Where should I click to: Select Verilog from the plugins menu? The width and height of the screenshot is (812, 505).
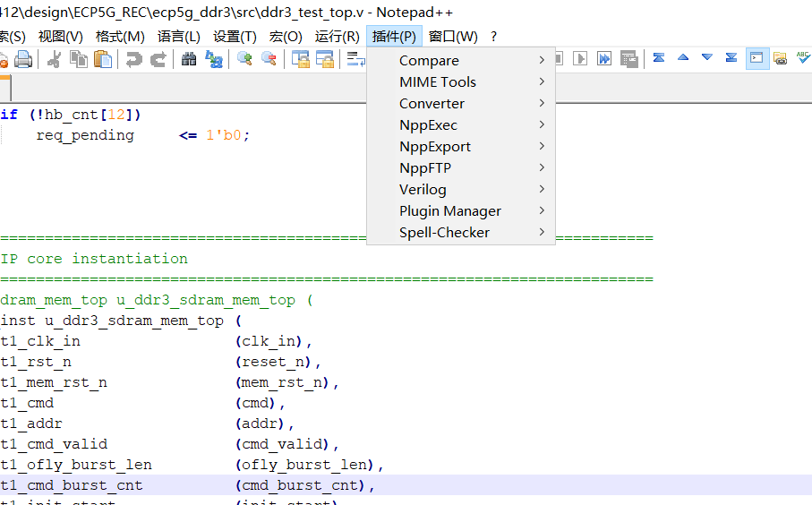(423, 190)
